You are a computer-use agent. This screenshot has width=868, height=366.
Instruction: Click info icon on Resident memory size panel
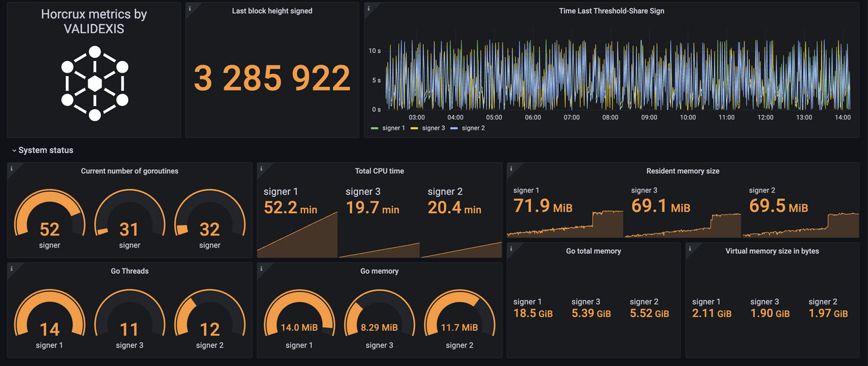pos(511,168)
